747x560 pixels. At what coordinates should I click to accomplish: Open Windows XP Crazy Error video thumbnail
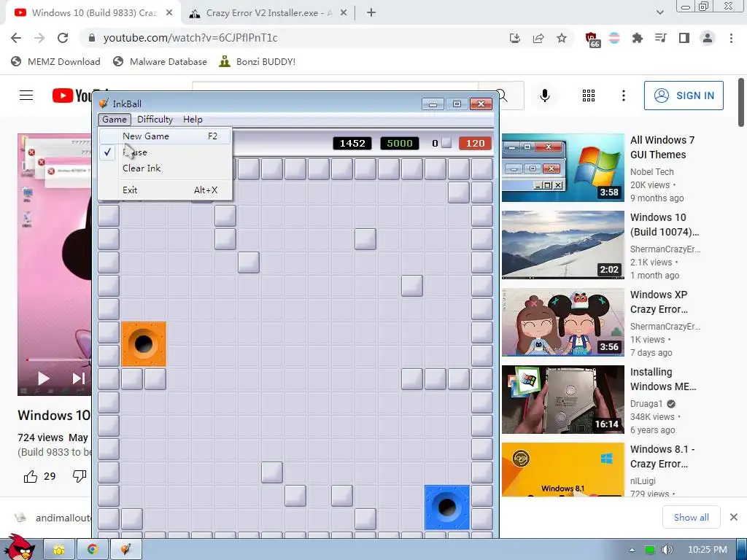click(562, 322)
